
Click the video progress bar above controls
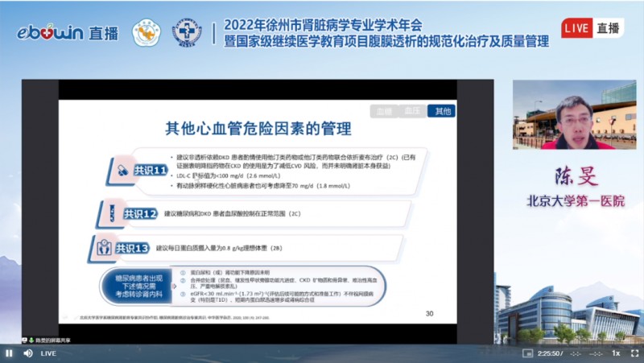click(x=322, y=344)
